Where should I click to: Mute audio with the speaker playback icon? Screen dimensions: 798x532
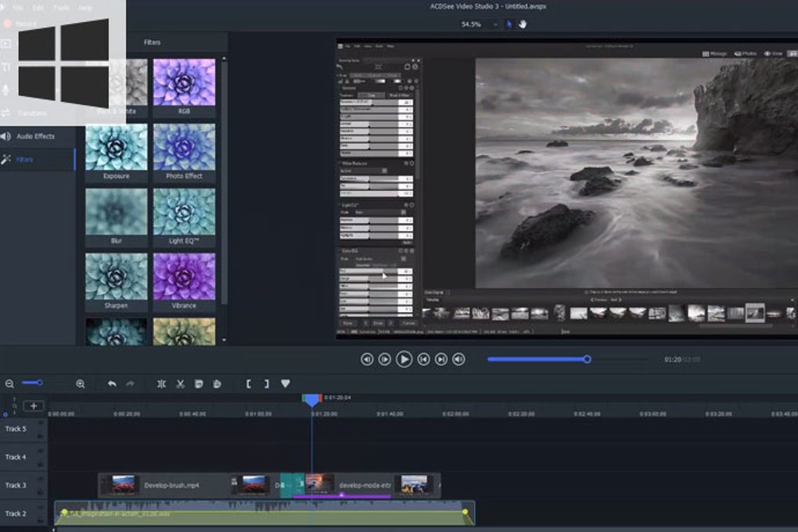coord(458,359)
